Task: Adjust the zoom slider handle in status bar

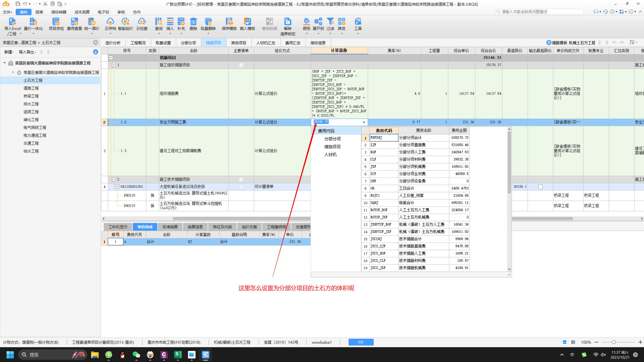Action: coord(614,342)
